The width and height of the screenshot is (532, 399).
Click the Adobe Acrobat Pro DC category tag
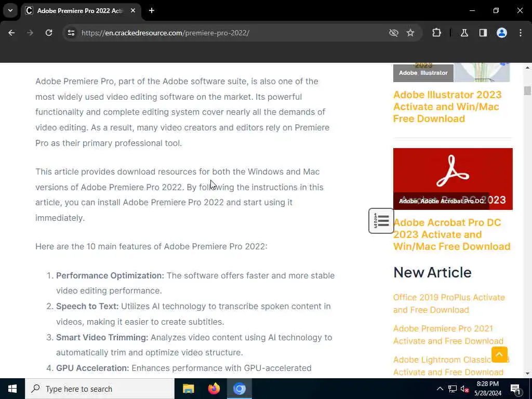[451, 201]
